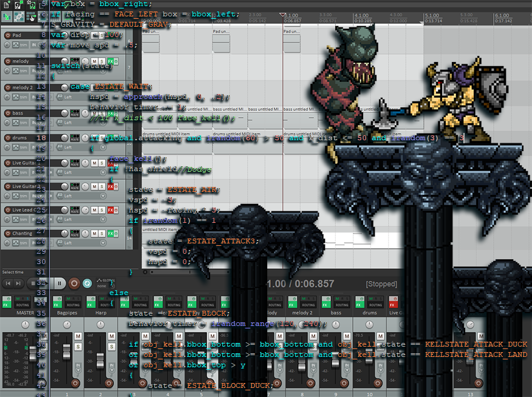Solo the melody track
This screenshot has height=397, width=532.
coord(101,61)
